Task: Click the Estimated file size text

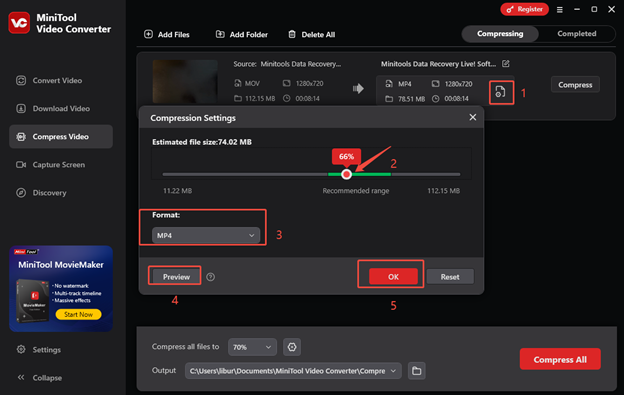Action: (201, 142)
